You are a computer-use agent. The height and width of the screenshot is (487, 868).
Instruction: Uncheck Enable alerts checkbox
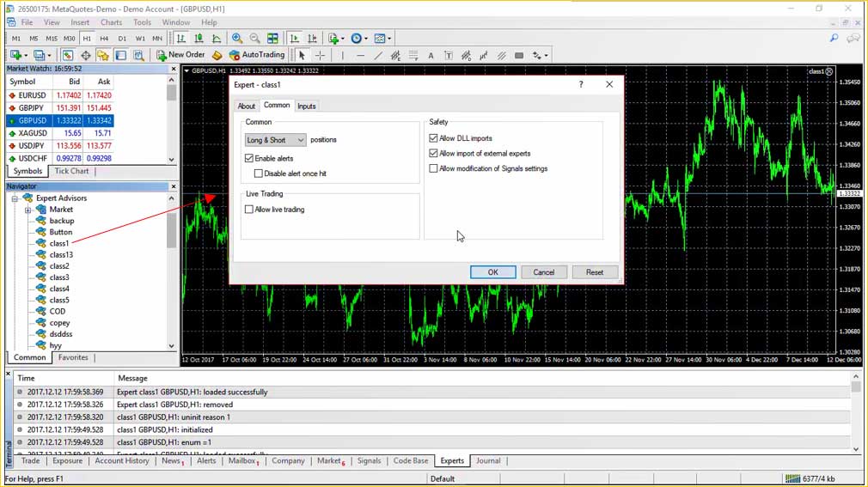point(249,158)
